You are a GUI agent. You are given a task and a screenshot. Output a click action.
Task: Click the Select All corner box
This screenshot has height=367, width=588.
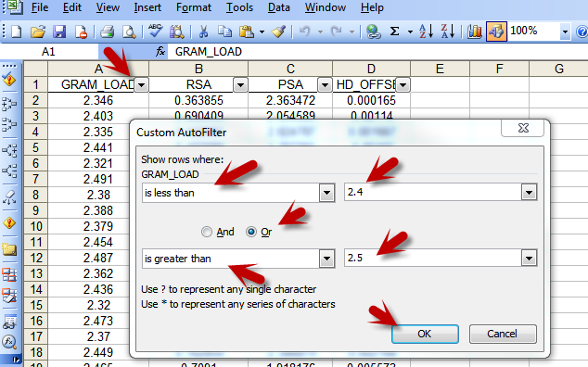35,69
